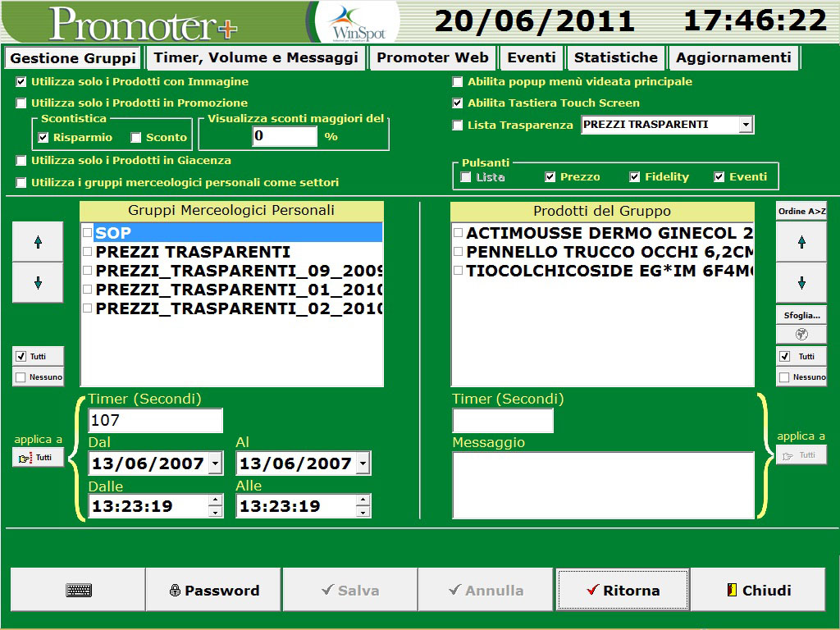The height and width of the screenshot is (630, 840).
Task: Switch to Timer, Volume e Messaggi tab
Action: [x=256, y=57]
